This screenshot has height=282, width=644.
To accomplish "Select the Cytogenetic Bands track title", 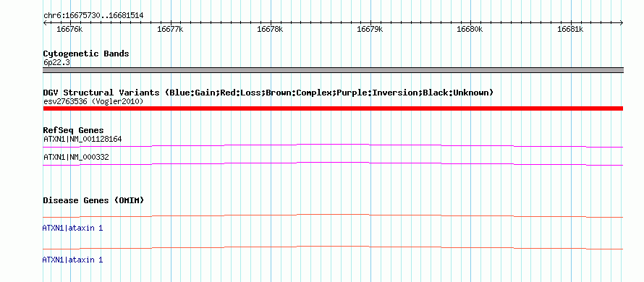I will point(86,54).
